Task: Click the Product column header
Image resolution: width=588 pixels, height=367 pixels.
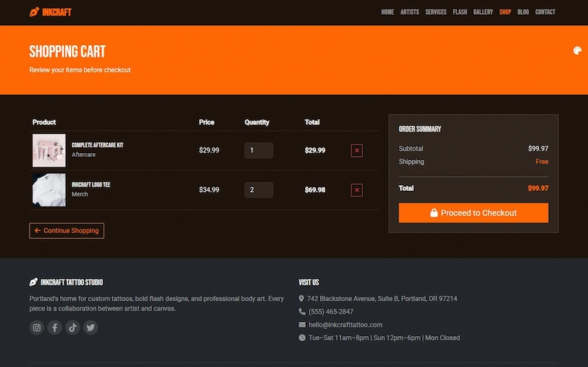Action: 44,122
